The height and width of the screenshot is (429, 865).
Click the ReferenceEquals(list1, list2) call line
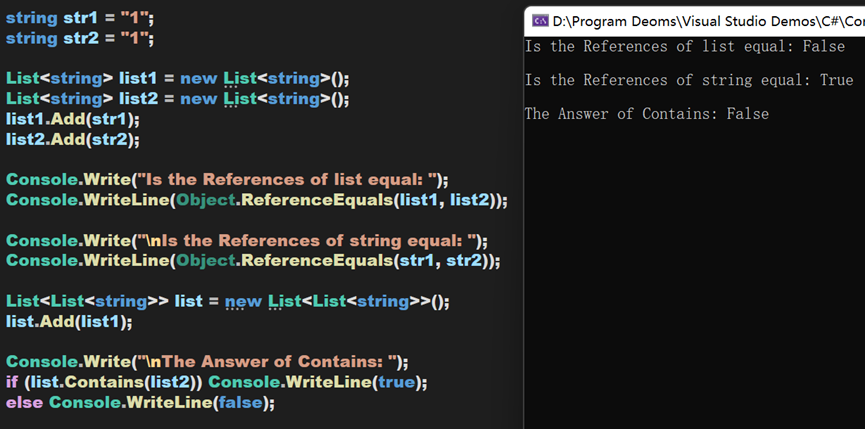tap(256, 200)
